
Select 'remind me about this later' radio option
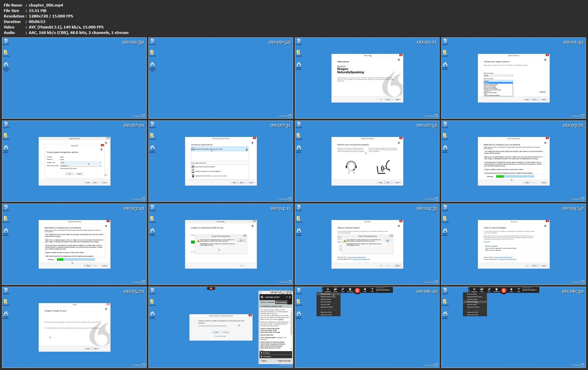(x=486, y=248)
